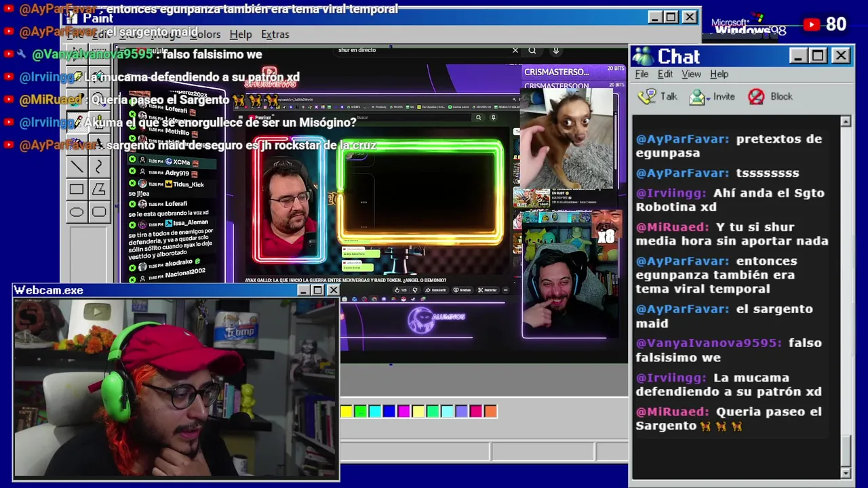
Task: Select the Rounded Rectangle tool in Paint
Action: [x=99, y=212]
